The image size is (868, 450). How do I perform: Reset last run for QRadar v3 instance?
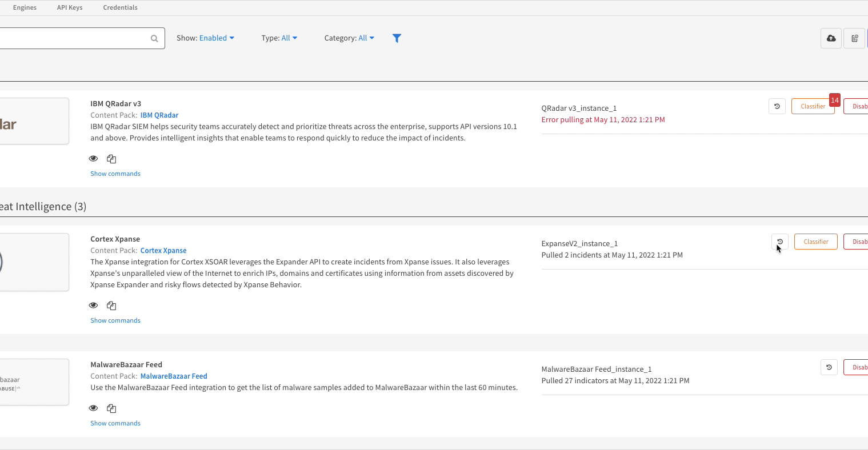[x=777, y=106]
